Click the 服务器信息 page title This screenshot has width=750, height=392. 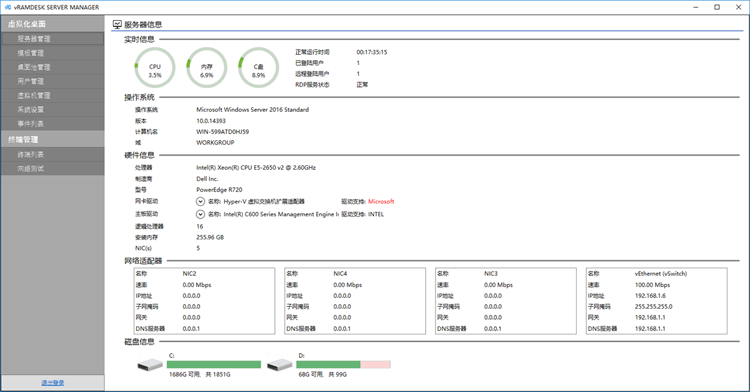point(143,24)
